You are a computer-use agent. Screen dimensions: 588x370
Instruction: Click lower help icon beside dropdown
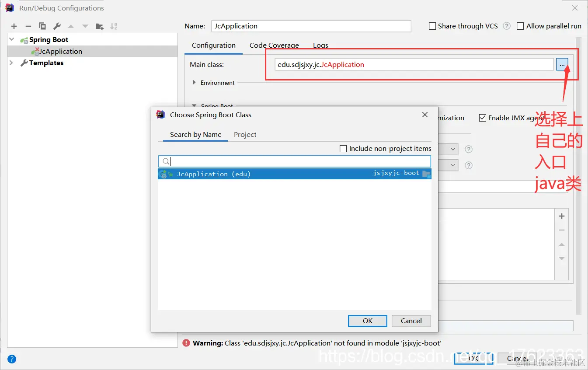[x=469, y=165]
